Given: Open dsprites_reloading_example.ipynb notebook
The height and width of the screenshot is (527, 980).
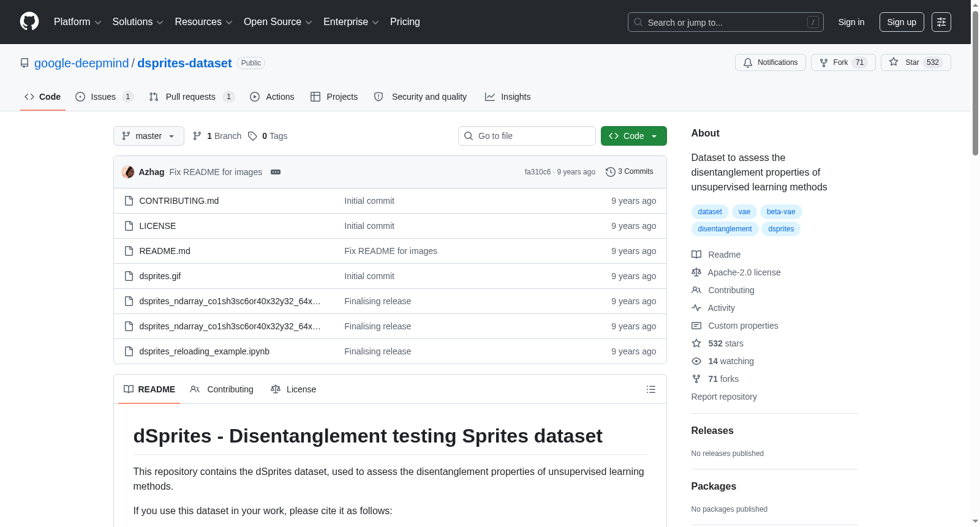Looking at the screenshot, I should (205, 351).
